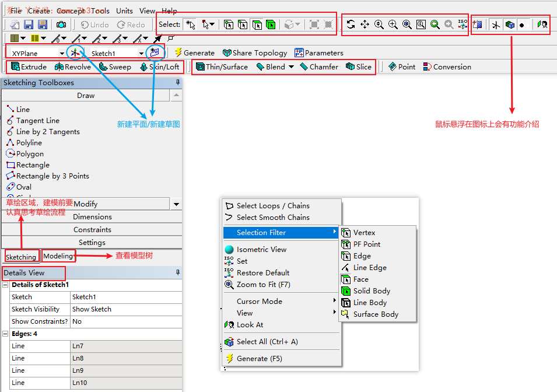This screenshot has width=557, height=392.
Task: Collapse the Details of Sketch1 section
Action: [6, 285]
